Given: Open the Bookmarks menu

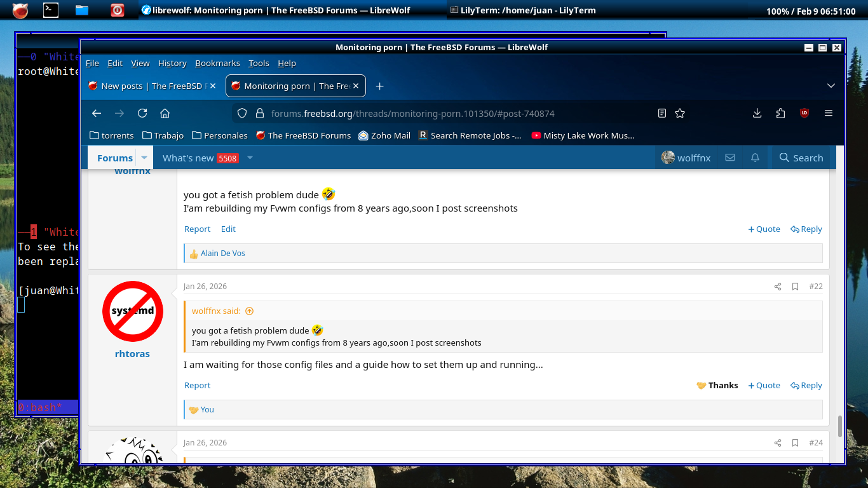Looking at the screenshot, I should pyautogui.click(x=217, y=63).
